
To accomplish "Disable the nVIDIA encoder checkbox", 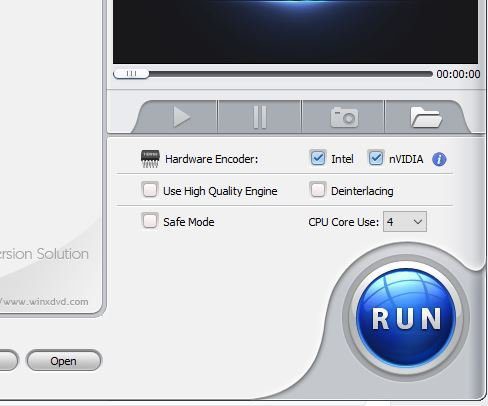I will 375,158.
